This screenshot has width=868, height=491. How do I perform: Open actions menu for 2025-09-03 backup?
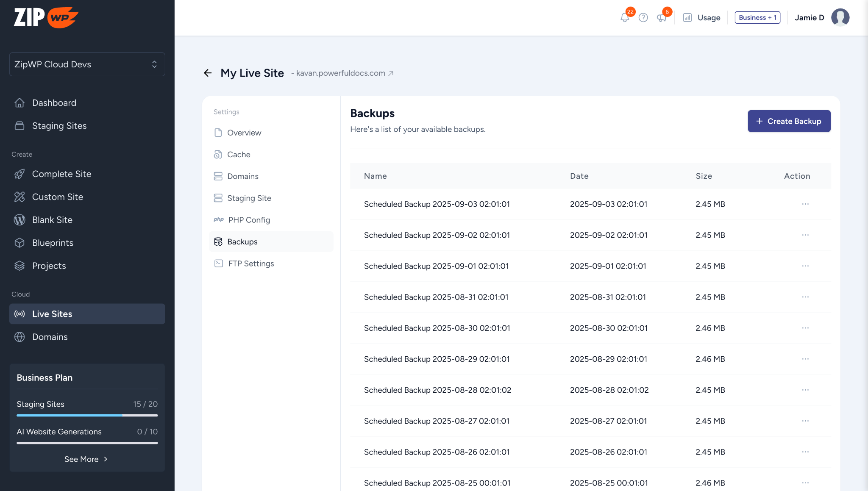(x=805, y=204)
